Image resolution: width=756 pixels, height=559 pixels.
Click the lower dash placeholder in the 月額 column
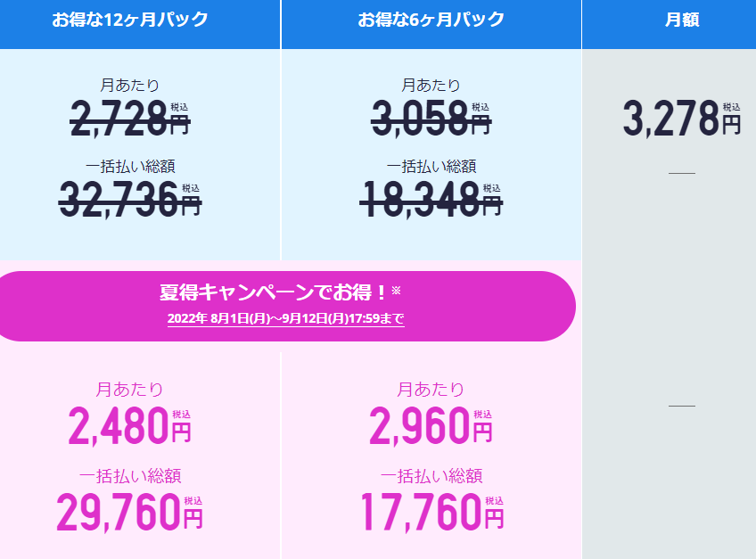(x=682, y=407)
